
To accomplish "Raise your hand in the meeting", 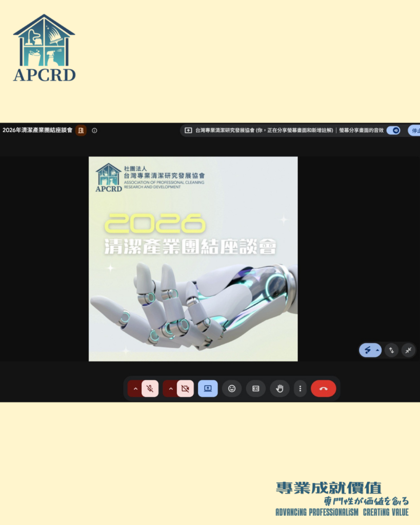I will click(x=279, y=389).
